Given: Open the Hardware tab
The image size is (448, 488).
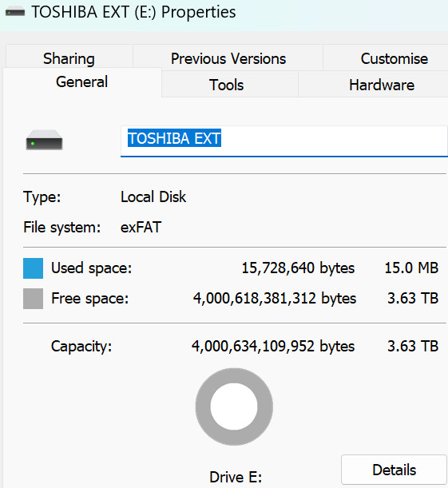Looking at the screenshot, I should pos(382,85).
